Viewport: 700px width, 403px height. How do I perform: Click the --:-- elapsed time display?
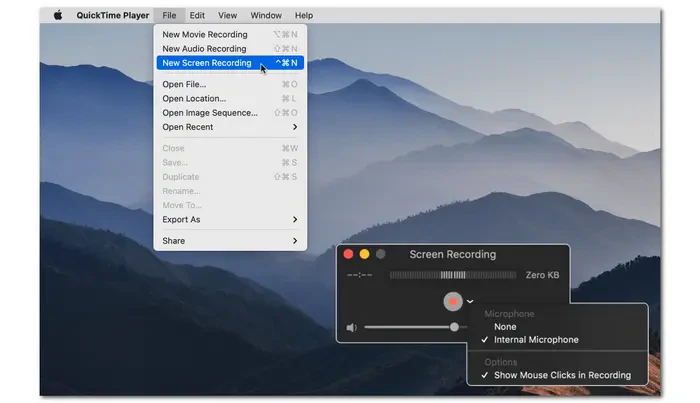pyautogui.click(x=359, y=275)
